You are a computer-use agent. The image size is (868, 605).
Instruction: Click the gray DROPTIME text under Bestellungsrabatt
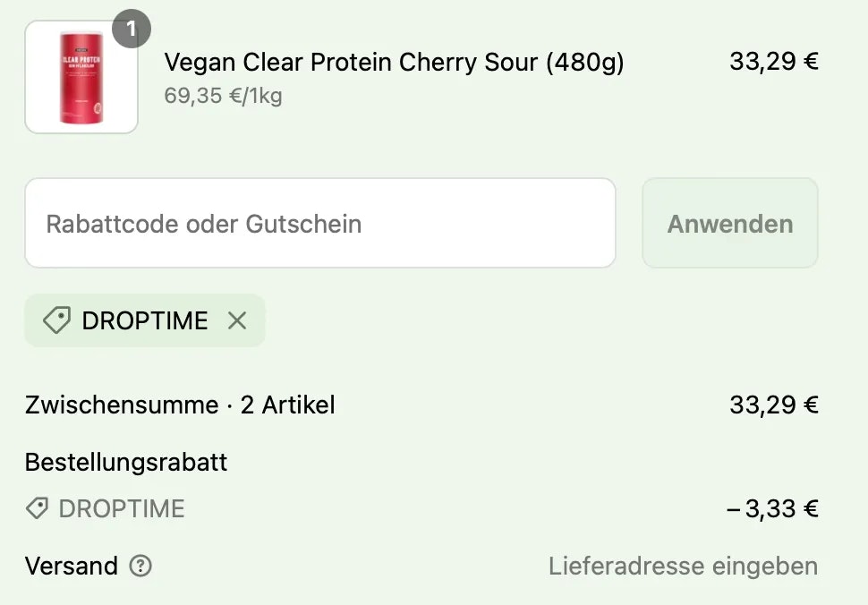(x=122, y=508)
